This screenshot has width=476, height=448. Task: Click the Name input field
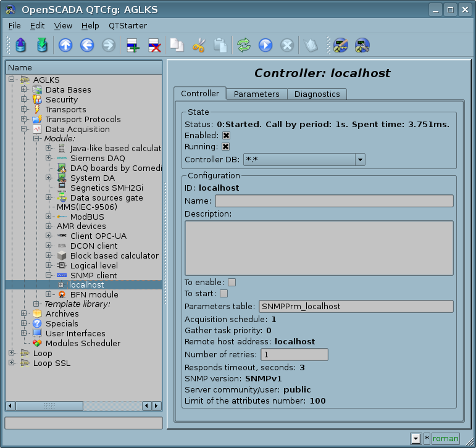[334, 201]
